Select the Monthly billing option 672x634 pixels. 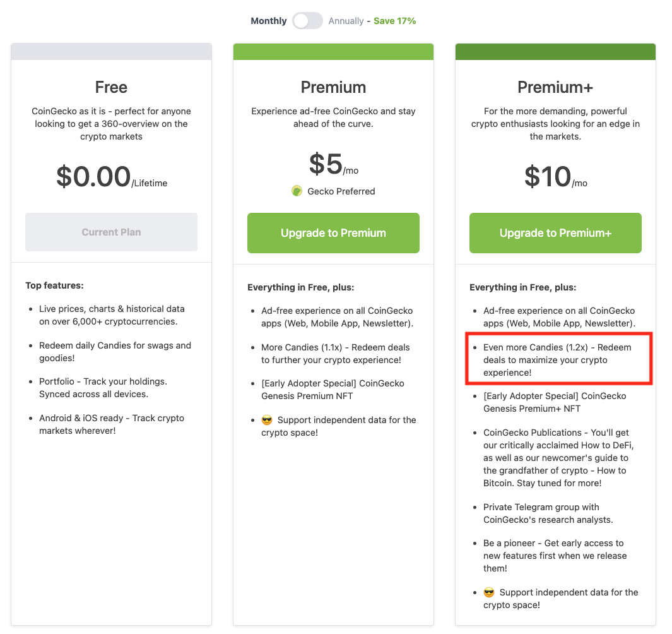click(x=268, y=20)
